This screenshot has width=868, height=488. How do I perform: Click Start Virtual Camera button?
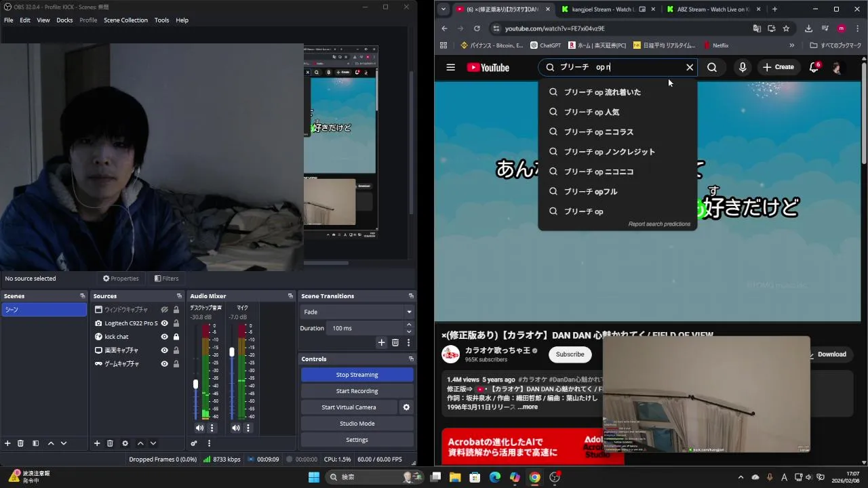tap(349, 407)
